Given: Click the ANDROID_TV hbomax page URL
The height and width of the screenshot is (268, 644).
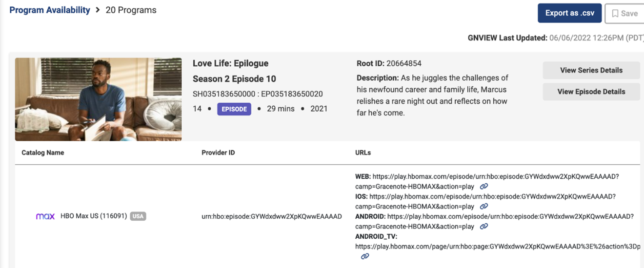Looking at the screenshot, I should tap(498, 247).
